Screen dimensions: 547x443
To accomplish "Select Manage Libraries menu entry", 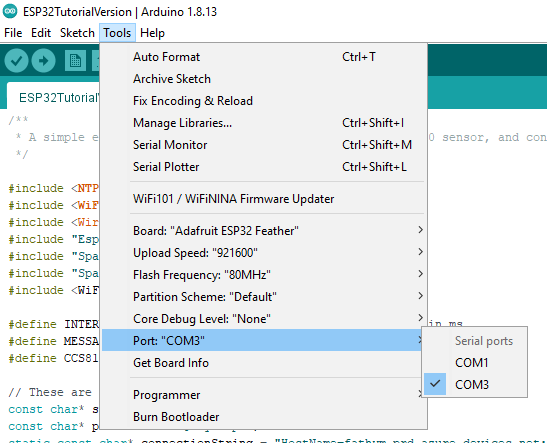I will coord(263,122).
